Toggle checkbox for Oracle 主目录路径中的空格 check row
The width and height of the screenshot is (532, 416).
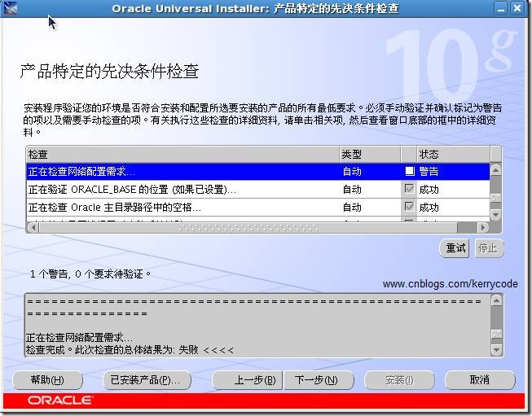tap(410, 207)
